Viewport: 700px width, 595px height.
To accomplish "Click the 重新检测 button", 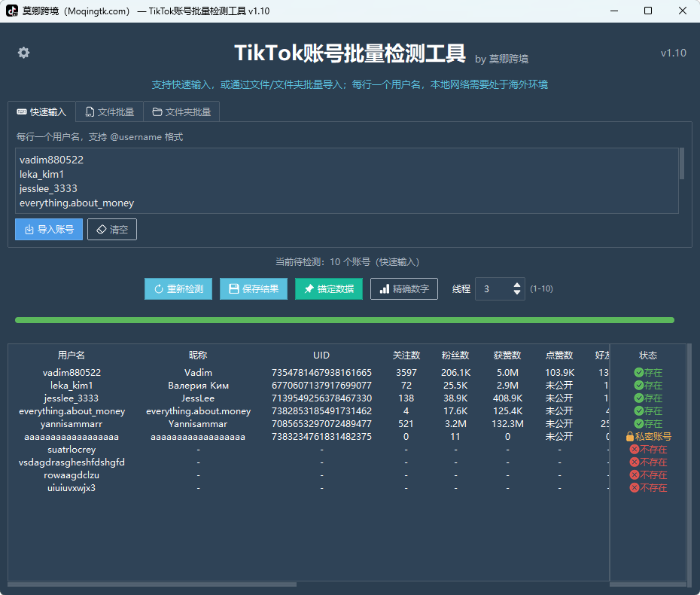I will 178,289.
